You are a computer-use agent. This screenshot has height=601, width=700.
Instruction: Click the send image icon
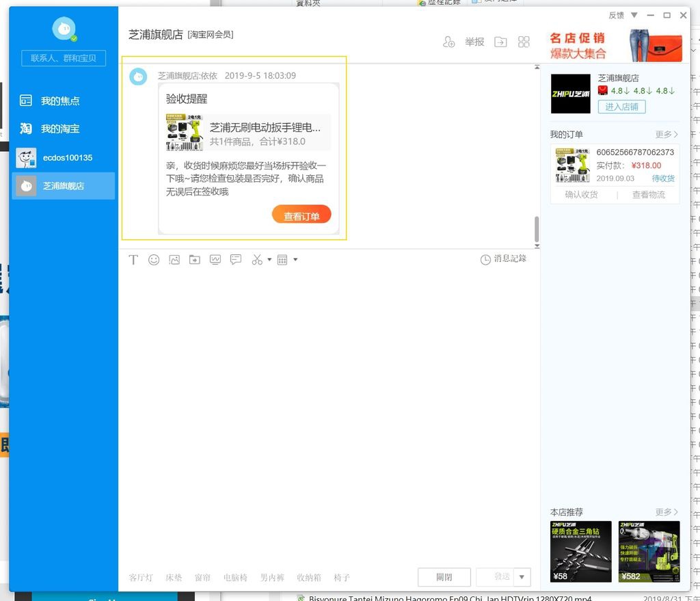[x=174, y=260]
